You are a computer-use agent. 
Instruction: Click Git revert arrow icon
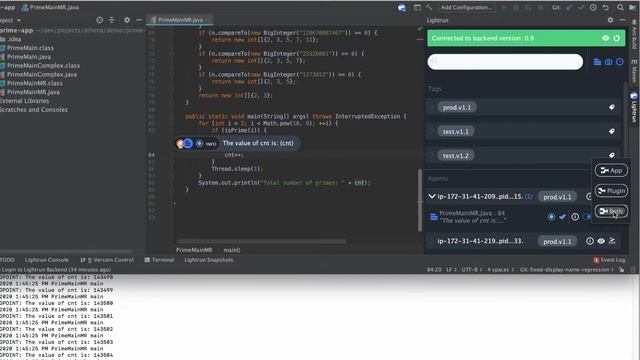coord(606,7)
